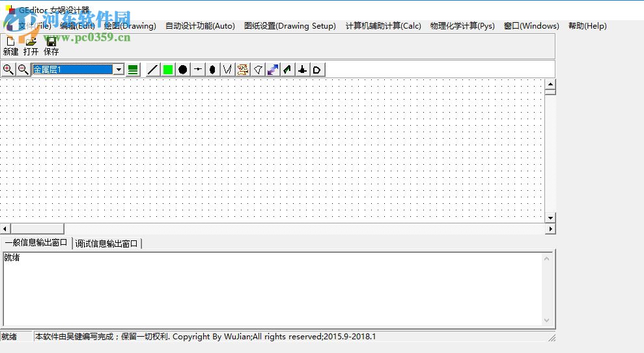Click the output panel scroll down arrow
644x353 pixels.
546,320
